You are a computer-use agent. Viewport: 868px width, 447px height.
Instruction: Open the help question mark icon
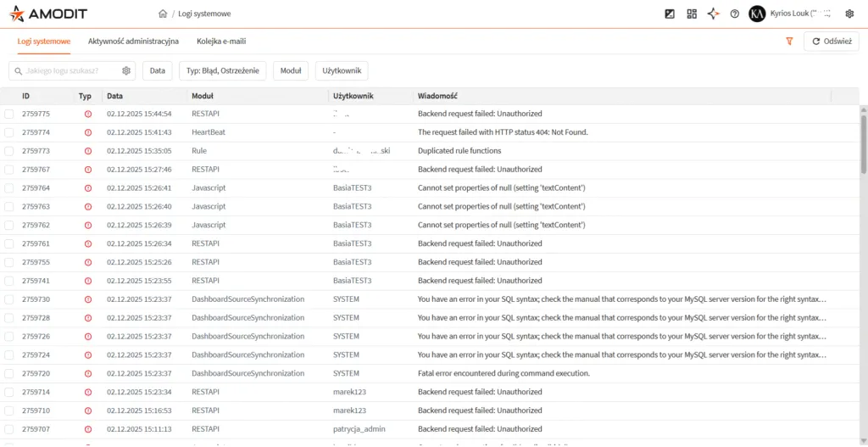tap(735, 14)
